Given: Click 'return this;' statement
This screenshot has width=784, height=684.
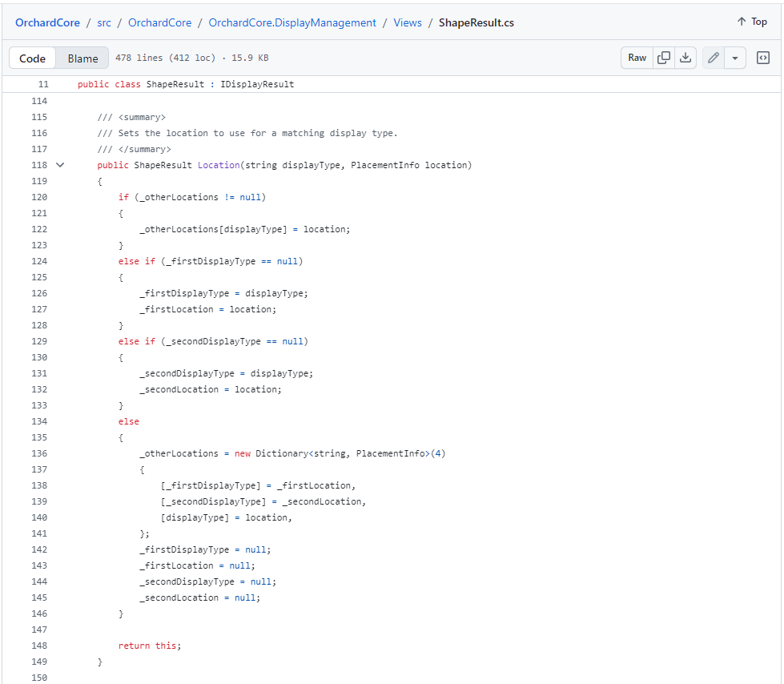Looking at the screenshot, I should [x=150, y=646].
